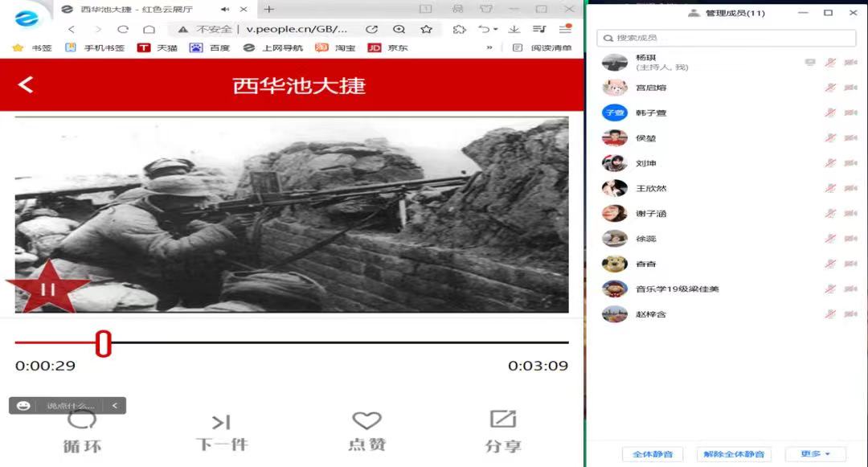The image size is (868, 467).
Task: Like the video with 点赞 heart icon
Action: (366, 420)
